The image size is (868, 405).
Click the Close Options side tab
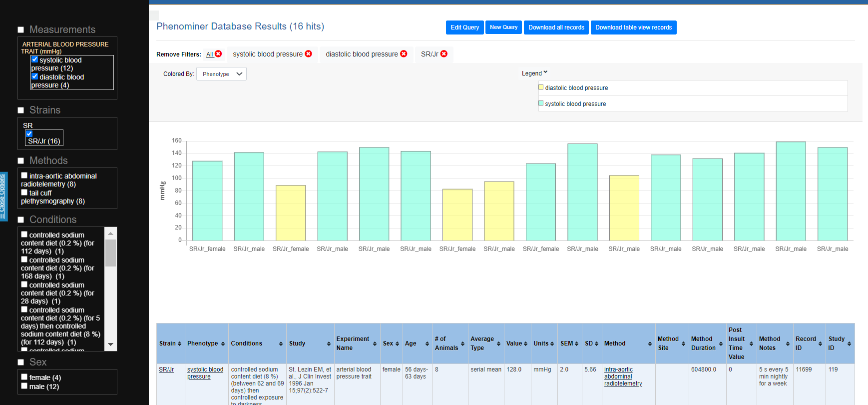point(3,196)
